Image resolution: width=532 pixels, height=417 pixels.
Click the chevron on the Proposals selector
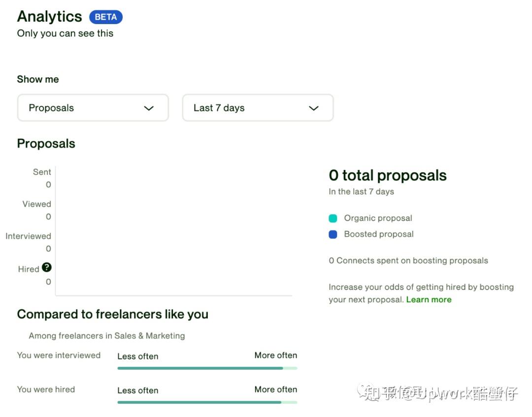tap(149, 108)
